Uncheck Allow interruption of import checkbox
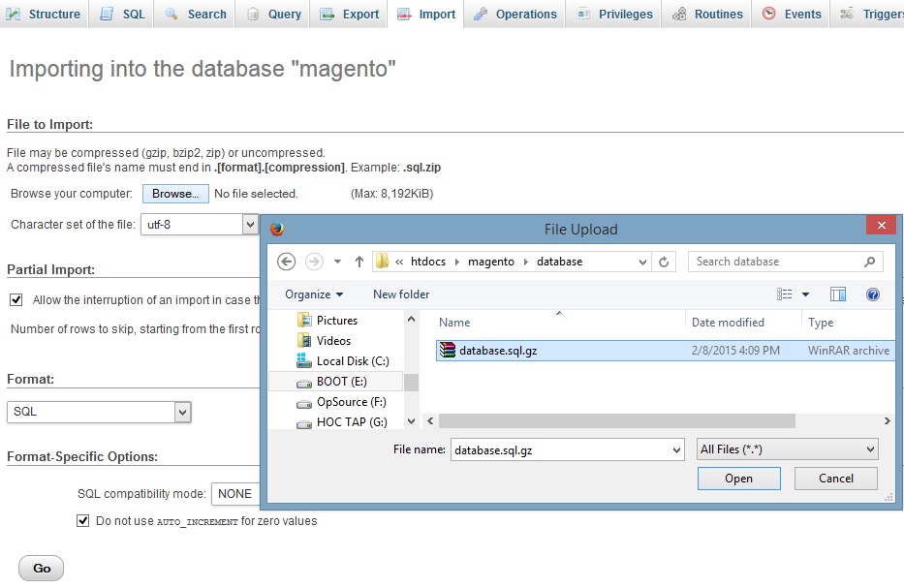Image resolution: width=904 pixels, height=588 pixels. [x=16, y=300]
